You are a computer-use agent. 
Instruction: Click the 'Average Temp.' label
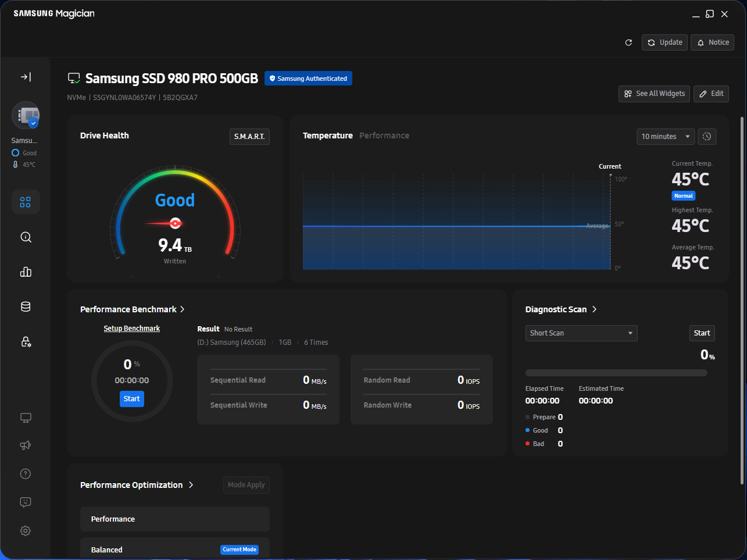pyautogui.click(x=693, y=247)
